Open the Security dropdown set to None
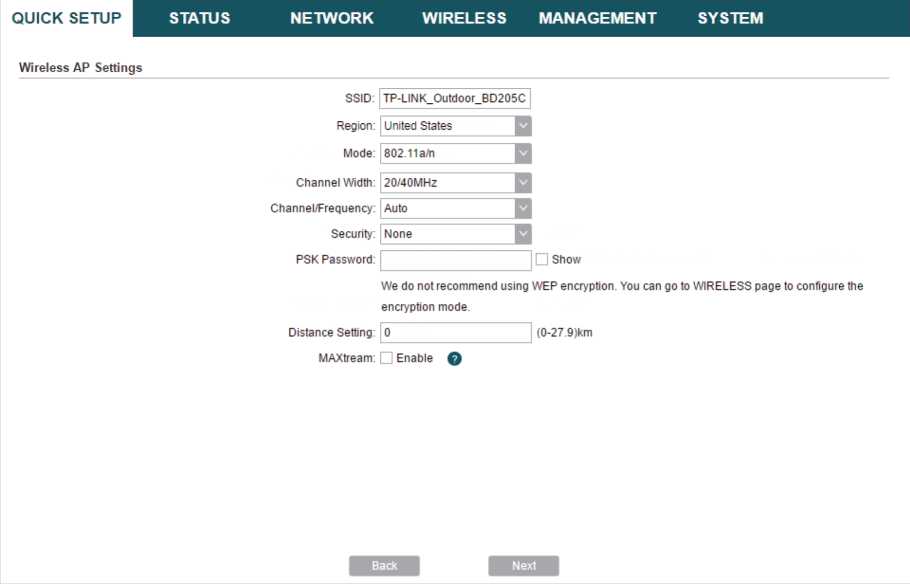The image size is (910, 584). 455,234
